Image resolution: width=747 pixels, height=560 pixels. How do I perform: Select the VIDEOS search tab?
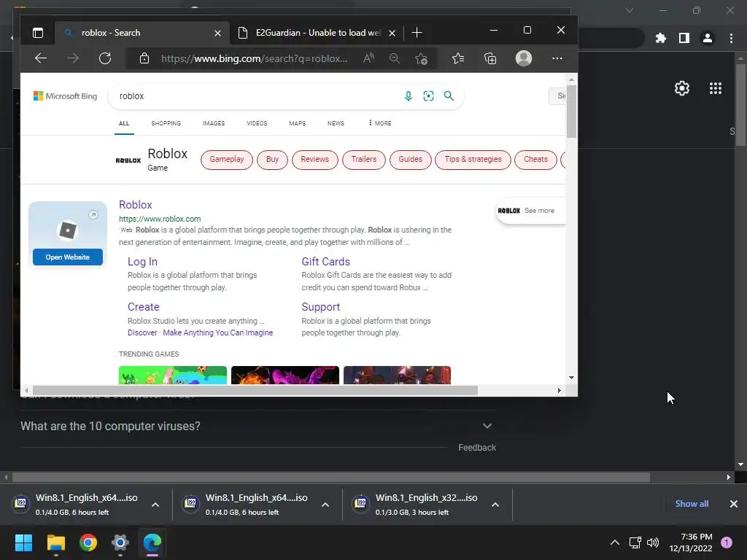click(x=257, y=123)
